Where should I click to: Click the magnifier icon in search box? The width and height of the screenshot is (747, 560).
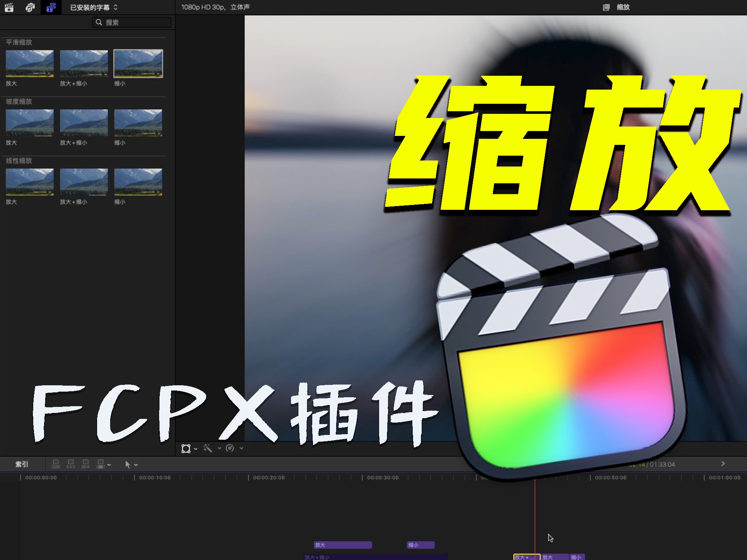pos(99,22)
